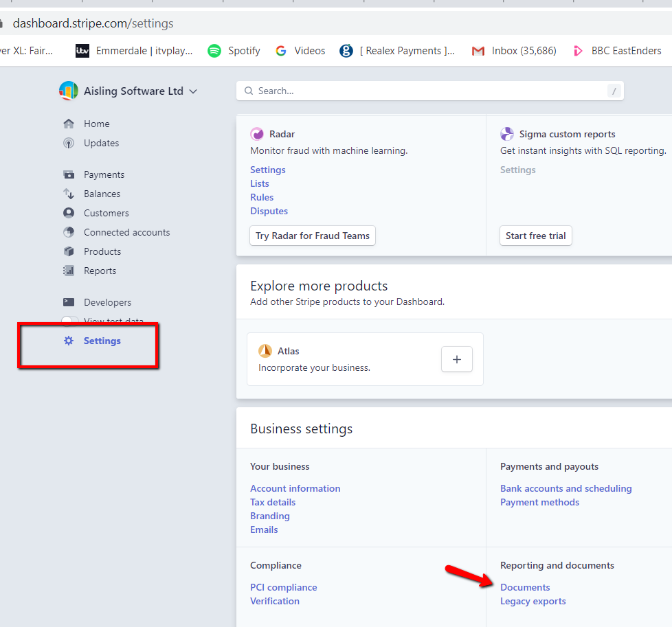
Task: Open the Spotify bookmark in bookmarks bar
Action: pyautogui.click(x=234, y=51)
